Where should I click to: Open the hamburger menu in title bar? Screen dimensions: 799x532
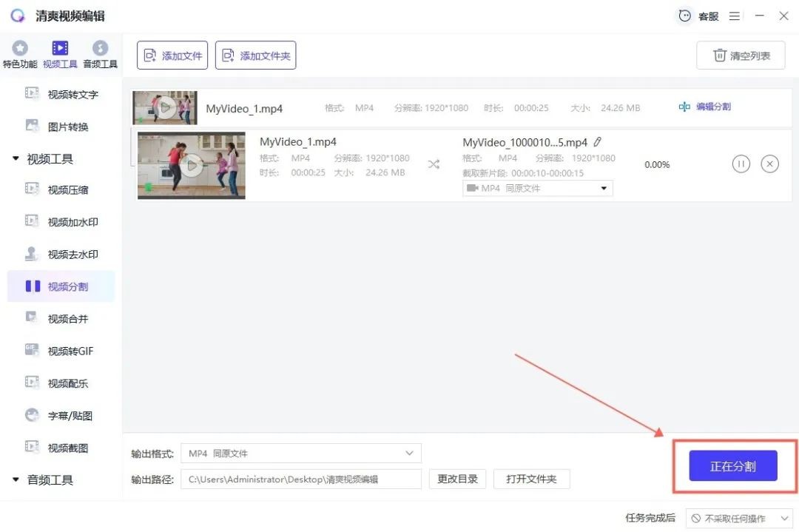tap(735, 16)
